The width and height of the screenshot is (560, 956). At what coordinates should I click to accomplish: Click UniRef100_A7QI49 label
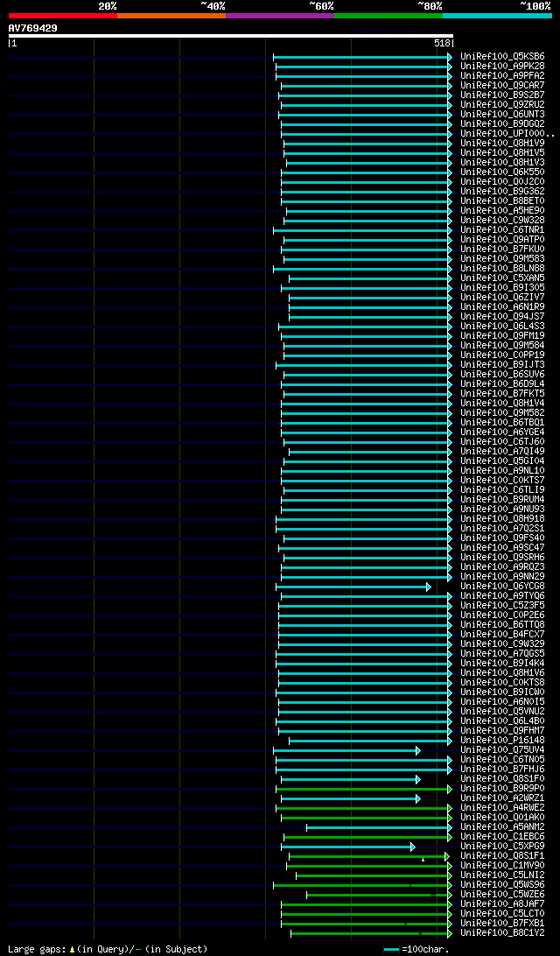[x=503, y=451]
